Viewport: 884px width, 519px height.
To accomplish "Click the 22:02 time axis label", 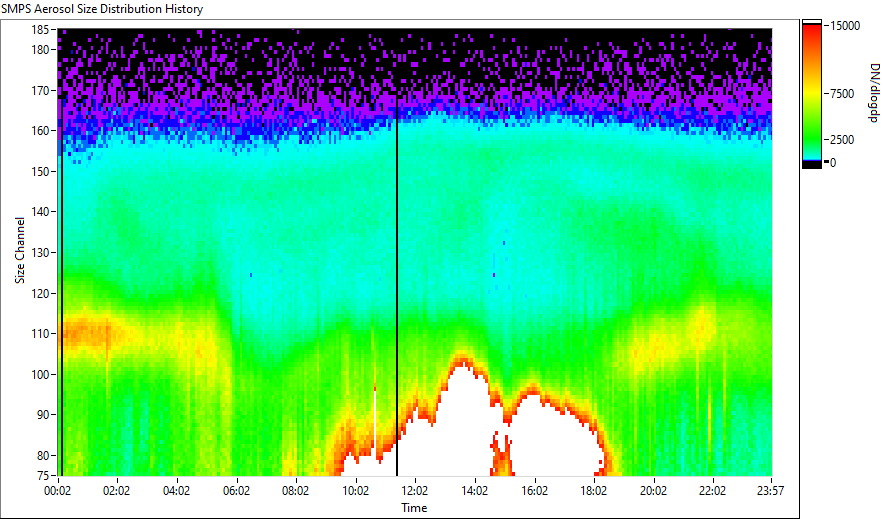I will tap(713, 491).
